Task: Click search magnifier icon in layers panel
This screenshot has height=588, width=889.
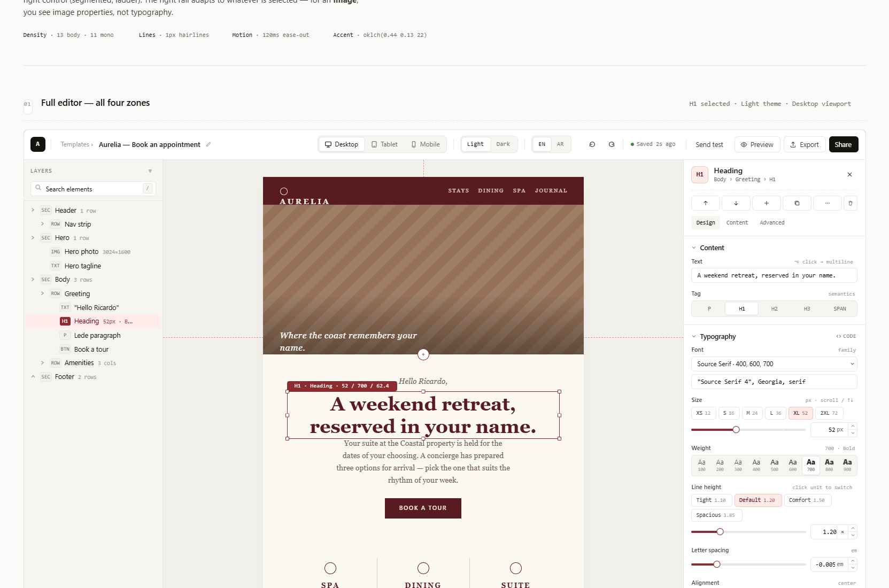Action: tap(38, 188)
